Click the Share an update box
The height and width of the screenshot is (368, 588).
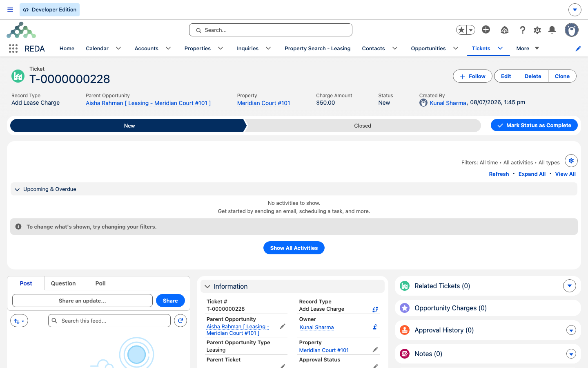82,301
